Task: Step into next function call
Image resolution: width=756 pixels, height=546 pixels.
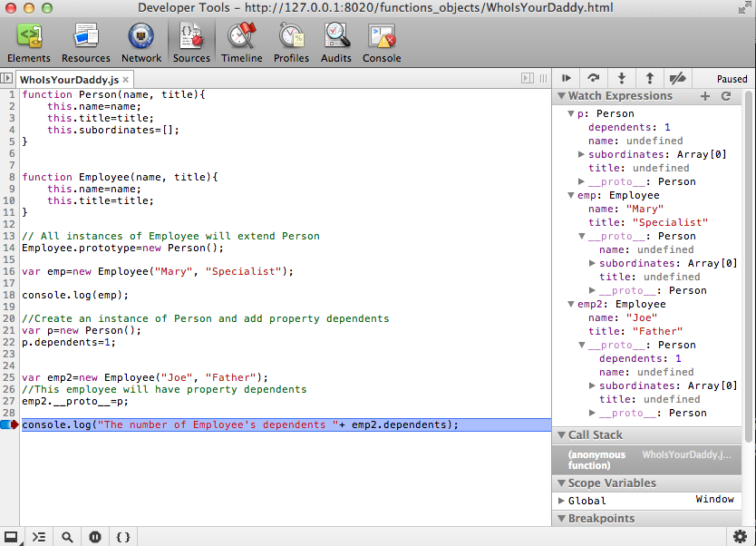Action: (x=621, y=79)
